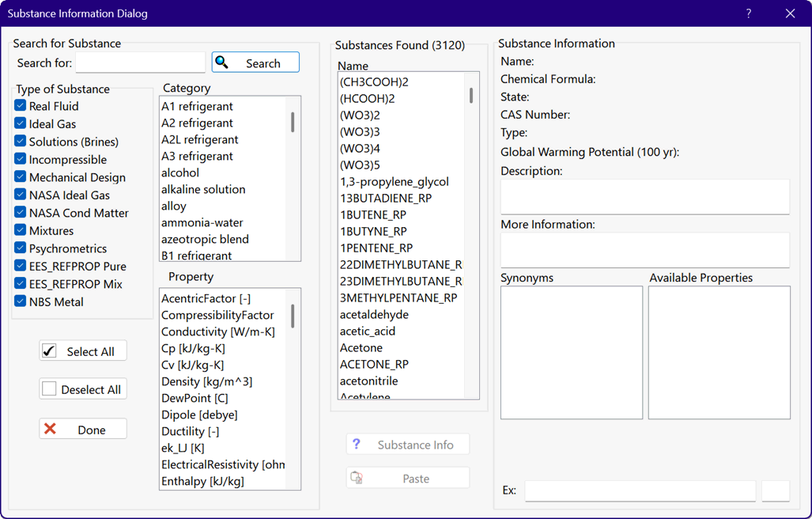Click the Search for text field

coord(141,63)
